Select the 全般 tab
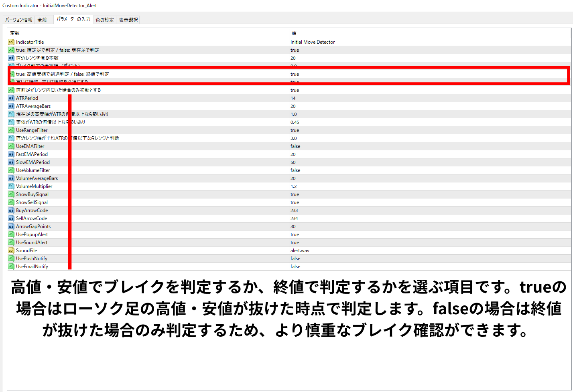The width and height of the screenshot is (573, 392). coord(42,20)
